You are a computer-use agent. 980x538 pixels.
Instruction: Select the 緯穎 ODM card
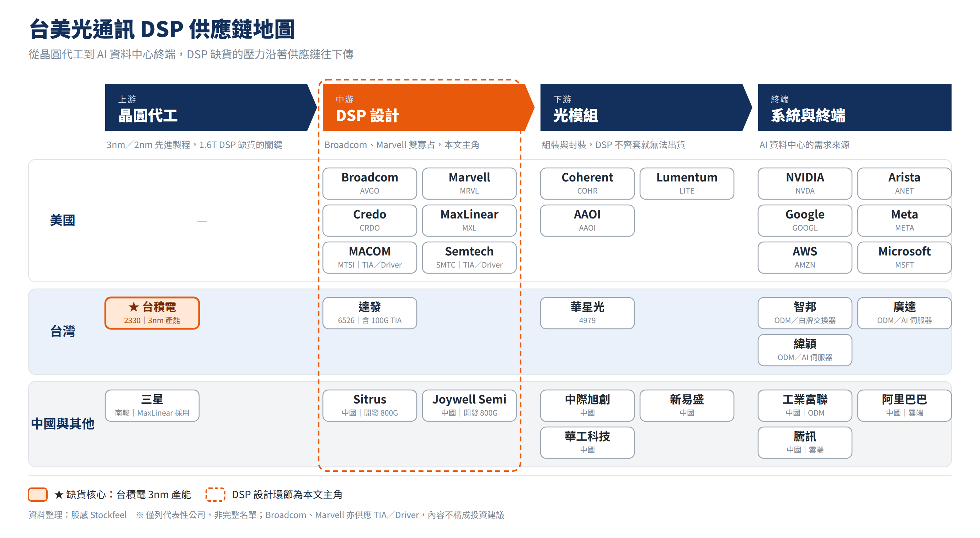(x=805, y=350)
